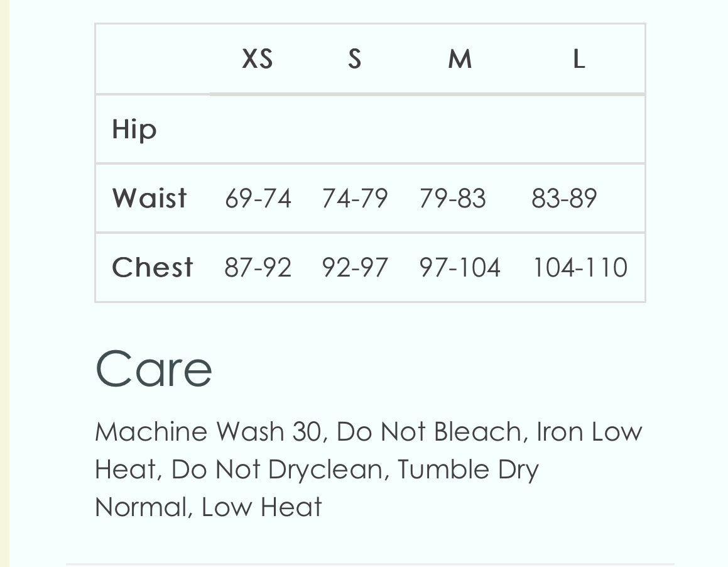
Task: Click the Machine Wash 30 care text
Action: click(x=208, y=432)
